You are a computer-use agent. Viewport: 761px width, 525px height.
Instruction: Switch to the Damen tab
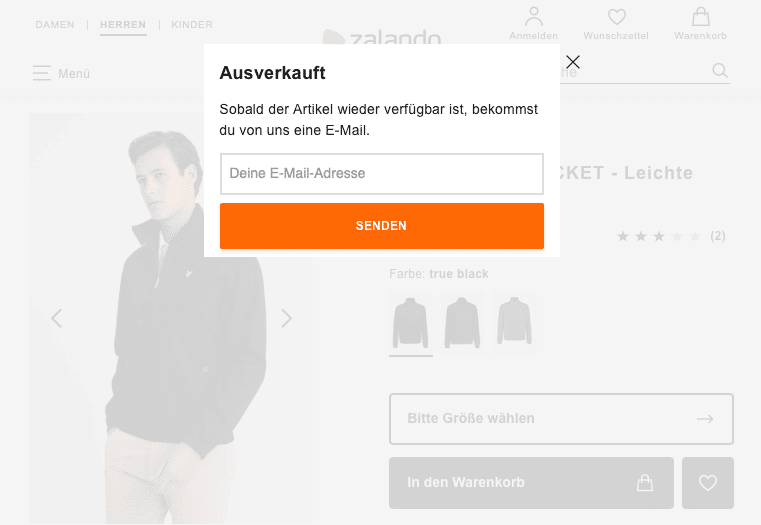coord(55,25)
